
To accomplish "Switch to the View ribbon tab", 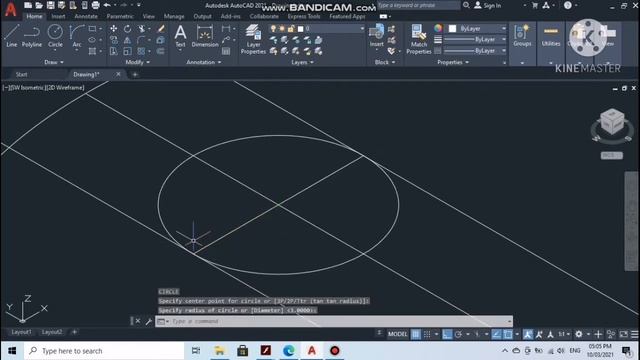I will (x=149, y=16).
